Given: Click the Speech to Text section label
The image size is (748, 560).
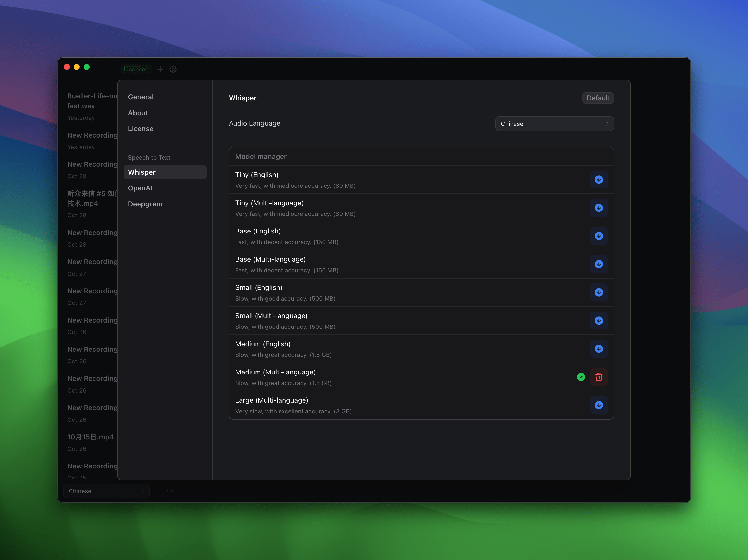Looking at the screenshot, I should tap(149, 158).
